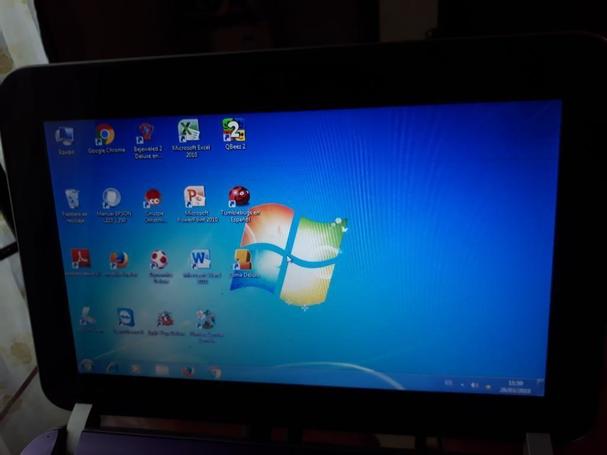Select the TeamViewer desktop shortcut
This screenshot has width=607, height=455.
tap(128, 321)
